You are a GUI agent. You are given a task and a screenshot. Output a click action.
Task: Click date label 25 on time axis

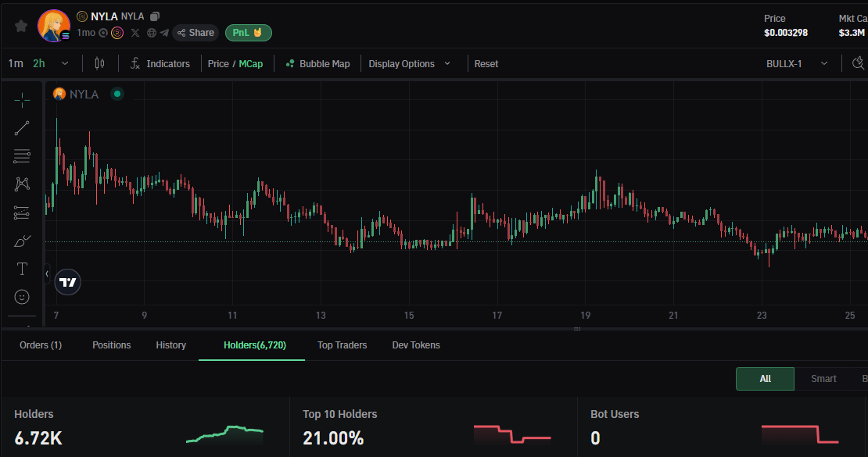[850, 316]
